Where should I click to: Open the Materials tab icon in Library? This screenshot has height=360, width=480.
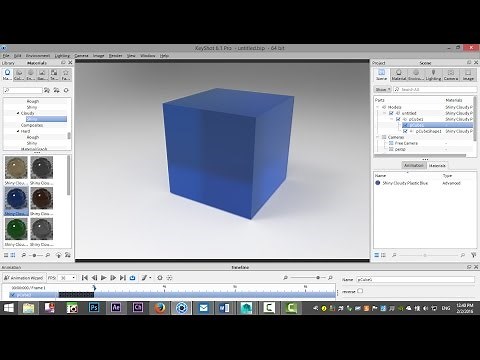coord(7,74)
